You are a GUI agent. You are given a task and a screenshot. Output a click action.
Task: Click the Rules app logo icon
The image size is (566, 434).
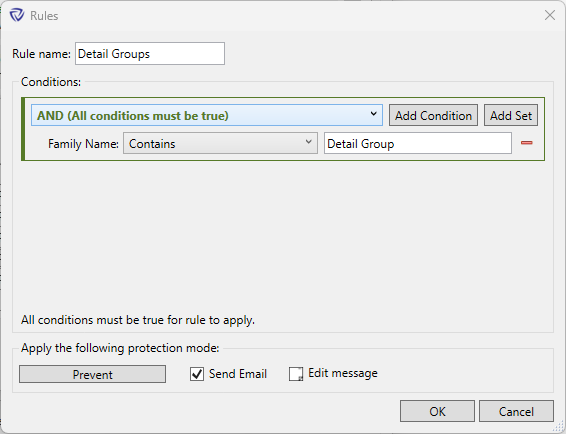pyautogui.click(x=17, y=16)
